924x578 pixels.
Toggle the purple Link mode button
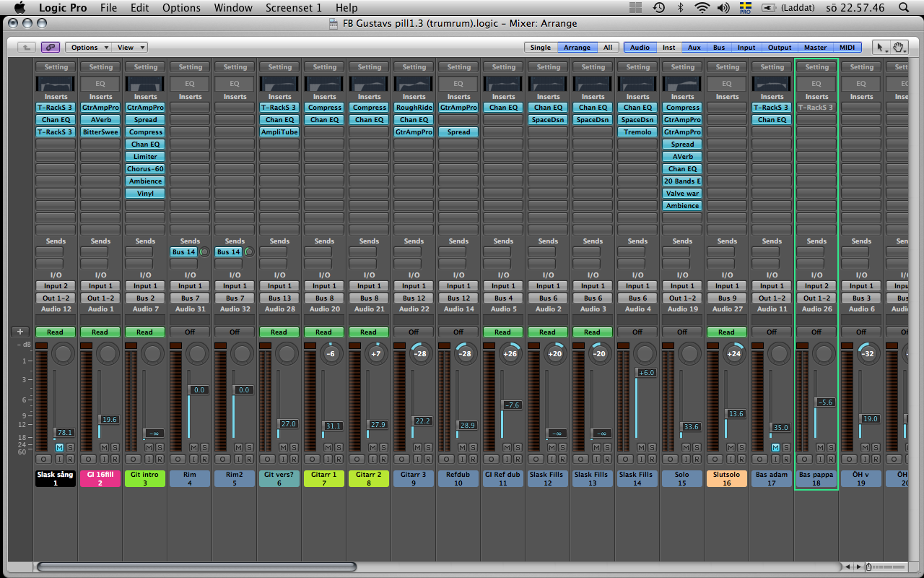click(x=50, y=47)
